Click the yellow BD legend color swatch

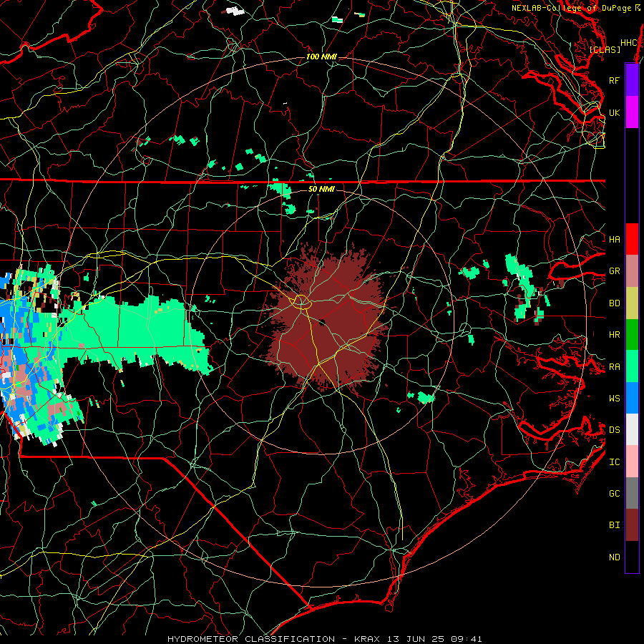[632, 303]
